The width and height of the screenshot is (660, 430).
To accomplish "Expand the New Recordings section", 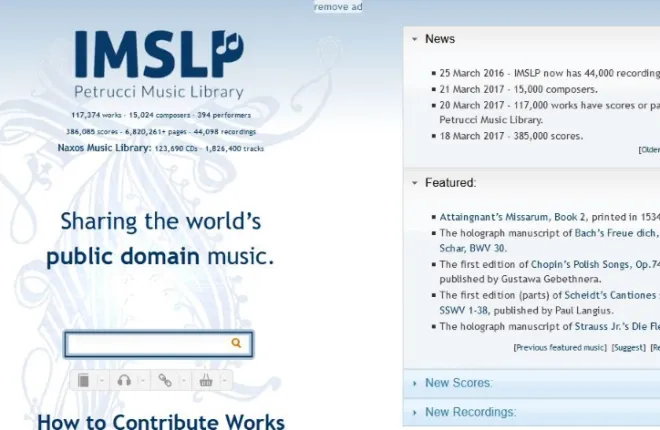I will click(x=470, y=412).
